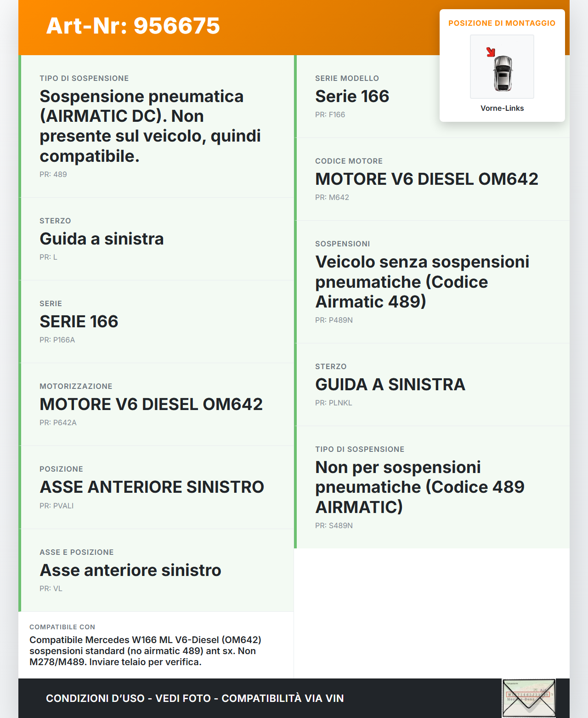
Task: Click the SERIE 166 value with PR: P166A
Action: click(x=79, y=322)
